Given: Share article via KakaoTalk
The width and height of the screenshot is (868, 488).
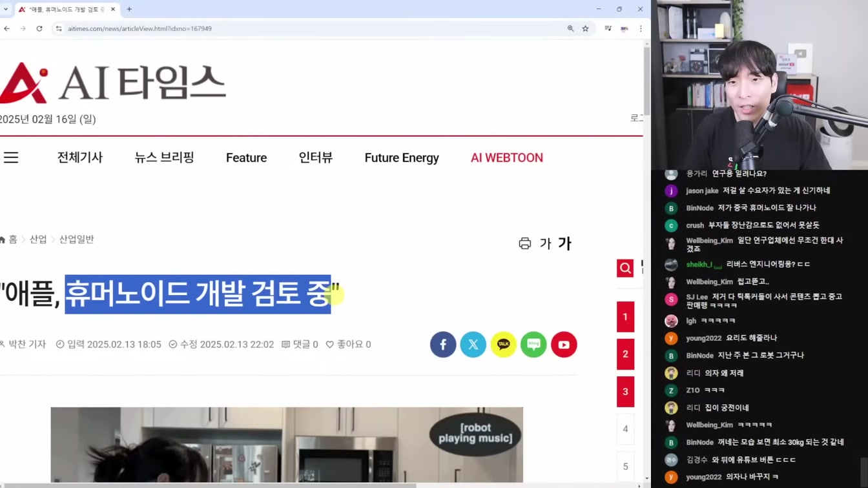Looking at the screenshot, I should pos(504,345).
